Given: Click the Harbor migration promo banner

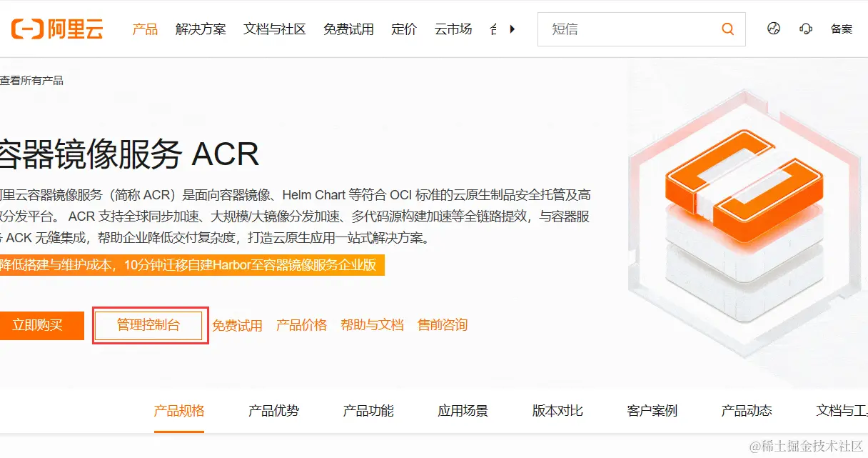Looking at the screenshot, I should pos(192,265).
